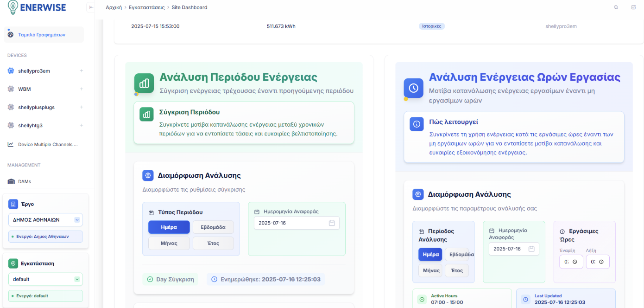
Task: Select Εβδομάδα in Τύπος Περιόδου
Action: [213, 227]
